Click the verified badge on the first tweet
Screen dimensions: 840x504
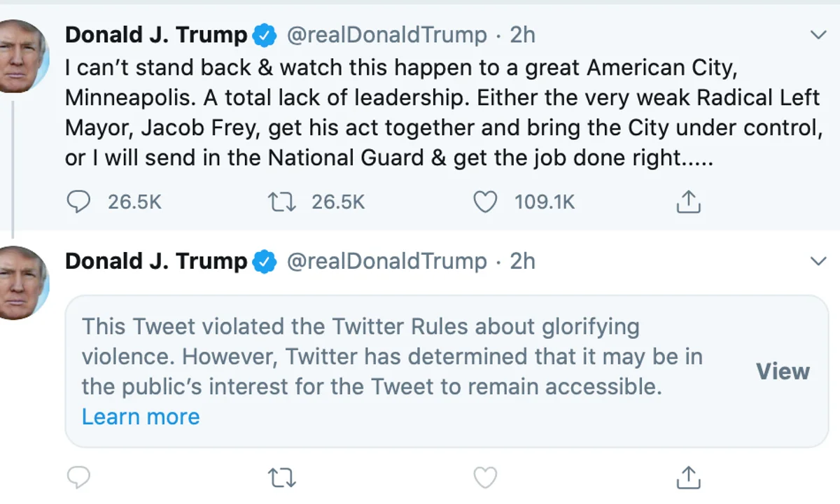pos(263,34)
